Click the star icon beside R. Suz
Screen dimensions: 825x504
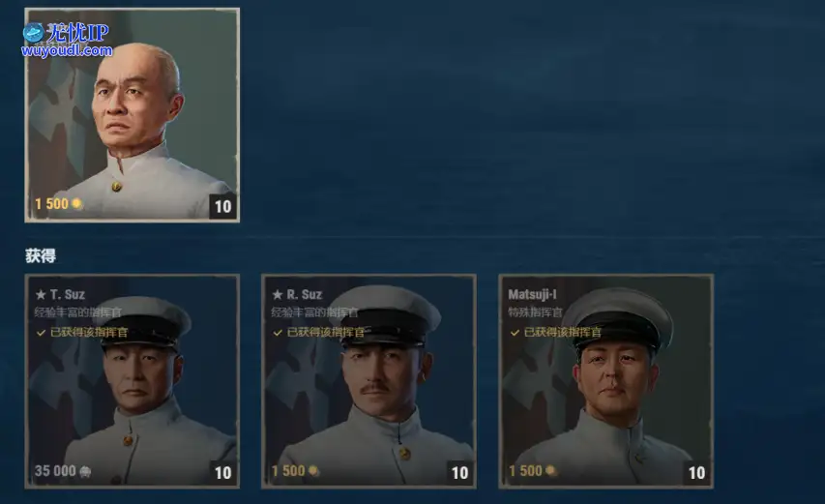pyautogui.click(x=278, y=295)
